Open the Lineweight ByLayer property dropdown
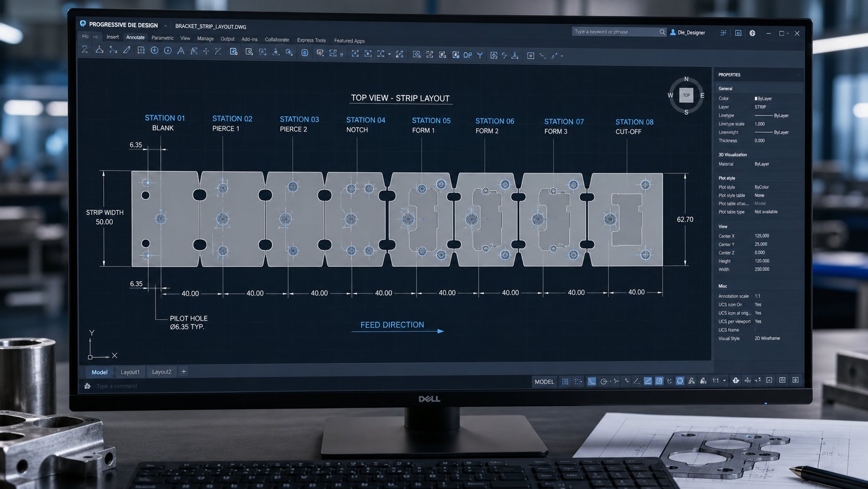Viewport: 868px width, 489px height. [x=771, y=132]
